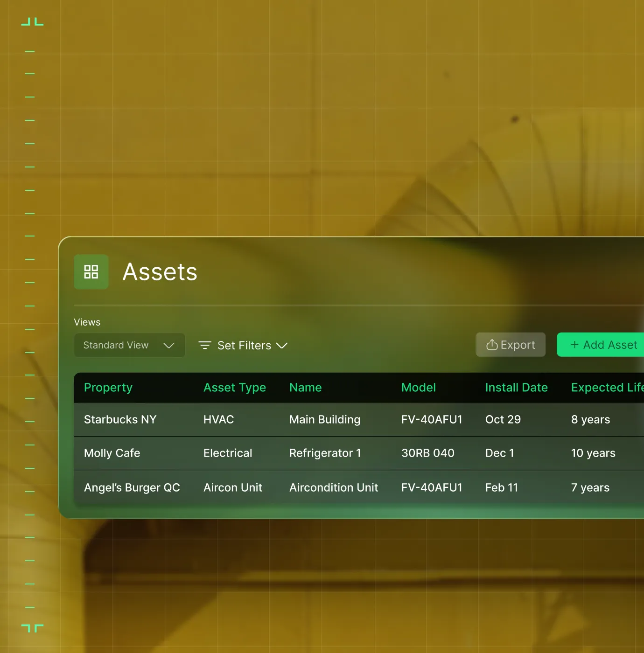Image resolution: width=644 pixels, height=653 pixels.
Task: Open the Refrigerator 1 asset name
Action: click(325, 453)
